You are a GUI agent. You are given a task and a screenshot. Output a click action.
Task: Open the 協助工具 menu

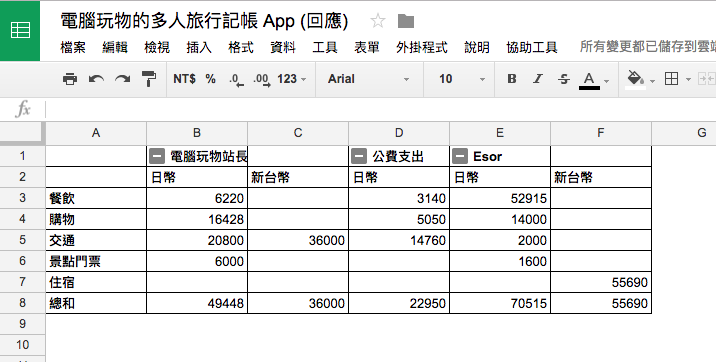click(532, 47)
